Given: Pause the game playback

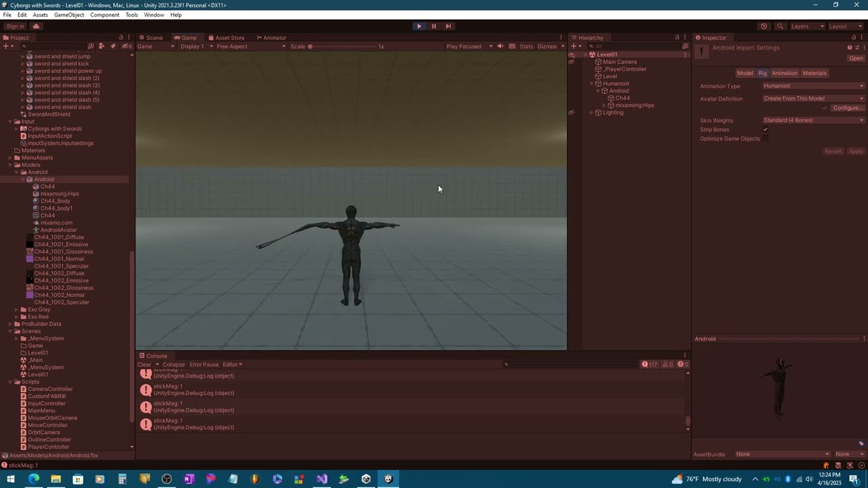Looking at the screenshot, I should pyautogui.click(x=433, y=26).
